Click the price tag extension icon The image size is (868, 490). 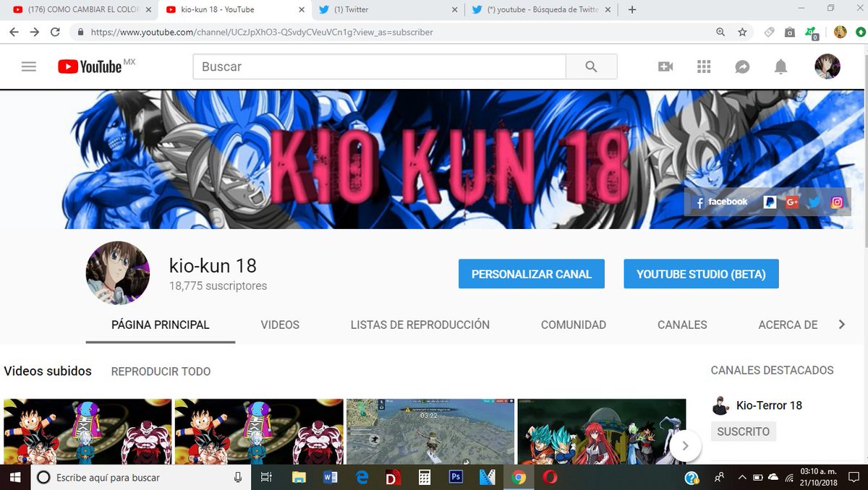[770, 32]
